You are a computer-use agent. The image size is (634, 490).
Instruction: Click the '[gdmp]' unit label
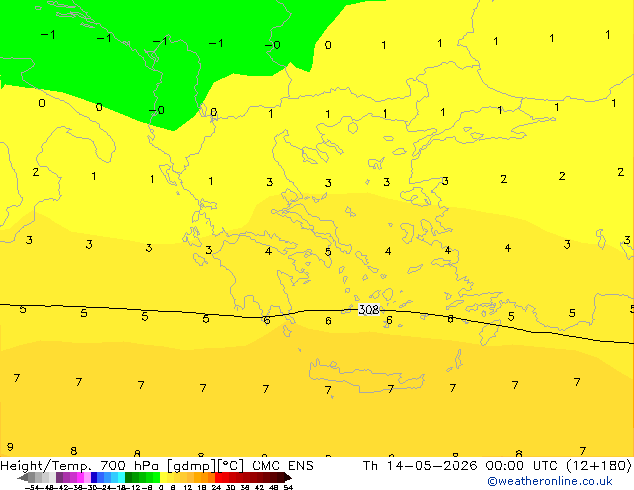[x=192, y=466]
